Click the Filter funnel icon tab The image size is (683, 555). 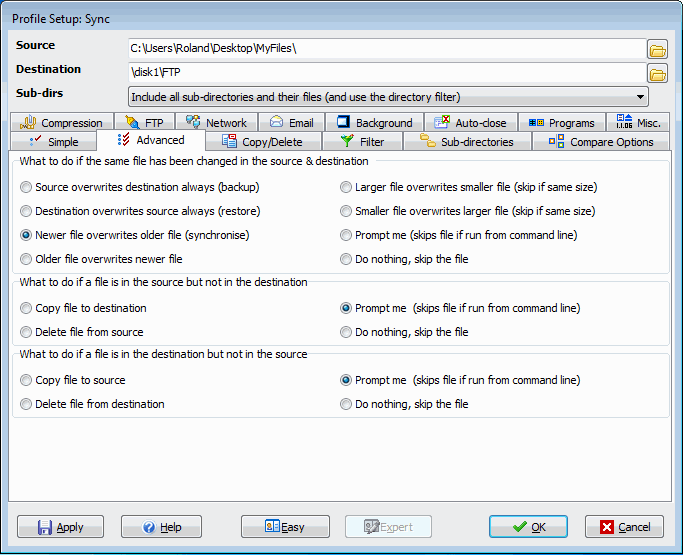[347, 142]
